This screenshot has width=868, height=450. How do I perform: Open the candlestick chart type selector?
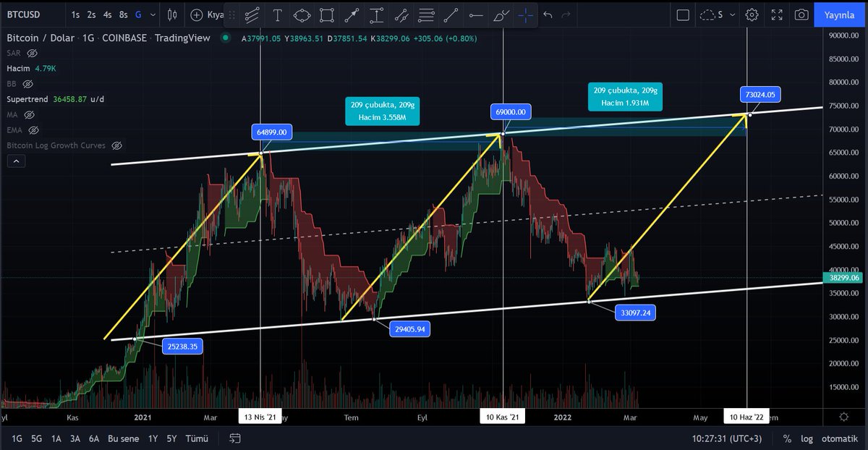coord(171,14)
